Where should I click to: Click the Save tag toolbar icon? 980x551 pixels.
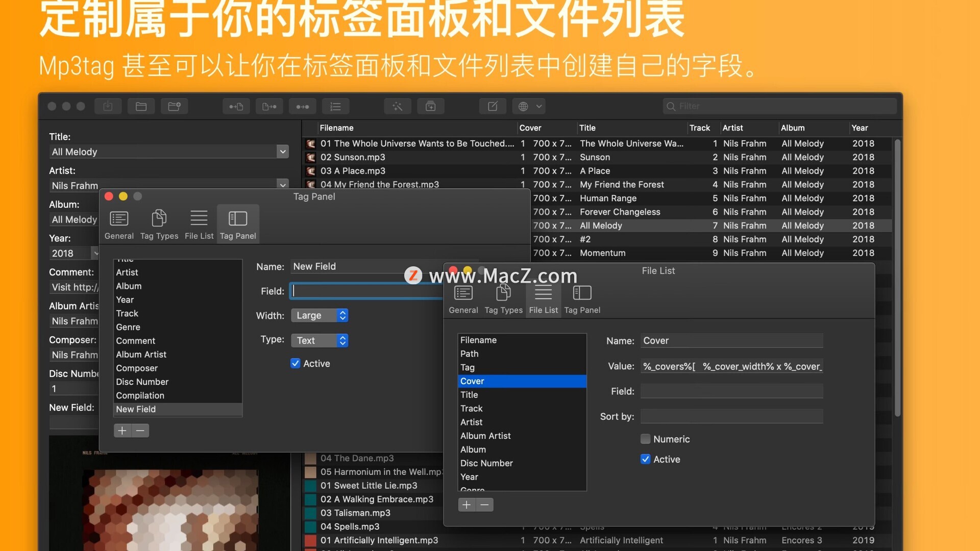(x=108, y=106)
